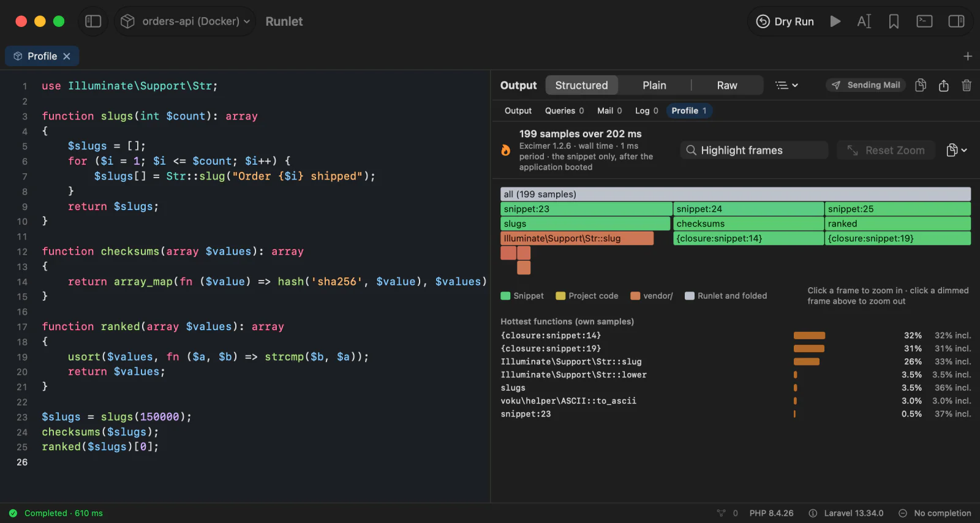The image size is (980, 523).
Task: Open the Queries sub-tab
Action: 564,111
